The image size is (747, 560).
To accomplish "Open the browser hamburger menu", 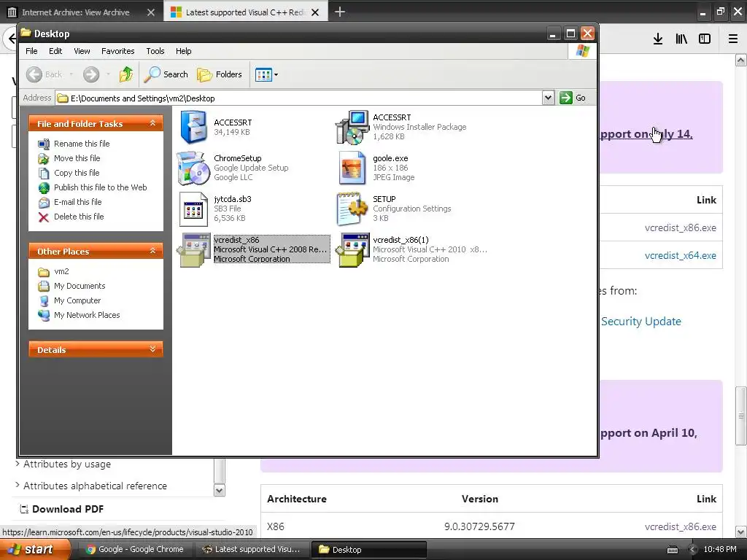I will coord(733,39).
